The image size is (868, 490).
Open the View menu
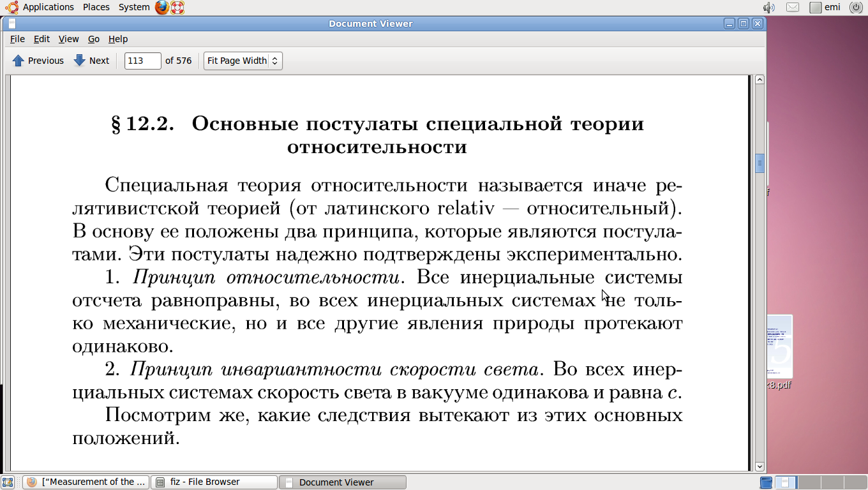pyautogui.click(x=68, y=39)
